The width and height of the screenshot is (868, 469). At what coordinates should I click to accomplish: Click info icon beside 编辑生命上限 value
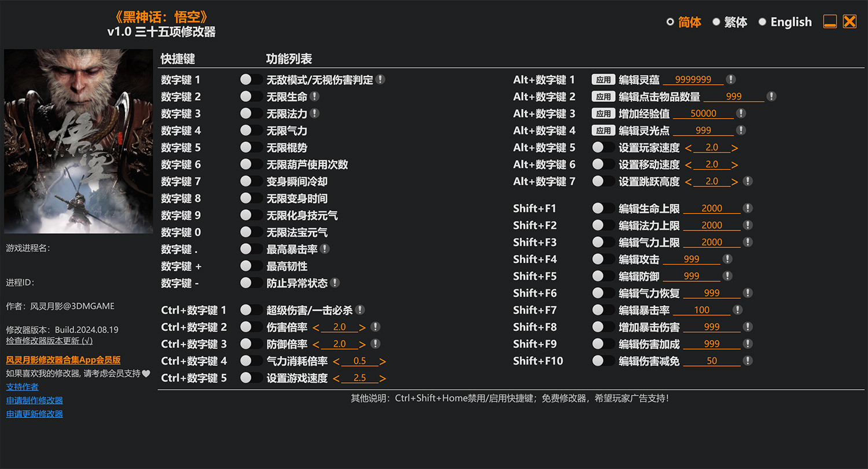[x=748, y=208]
